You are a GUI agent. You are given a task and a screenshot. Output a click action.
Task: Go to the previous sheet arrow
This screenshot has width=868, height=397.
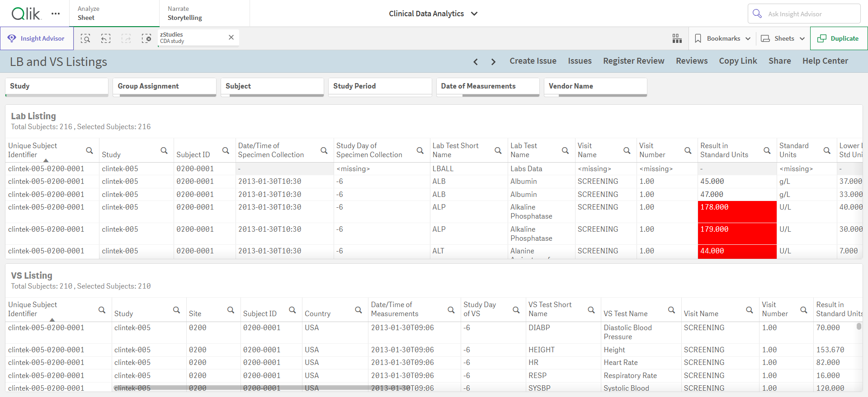[476, 61]
